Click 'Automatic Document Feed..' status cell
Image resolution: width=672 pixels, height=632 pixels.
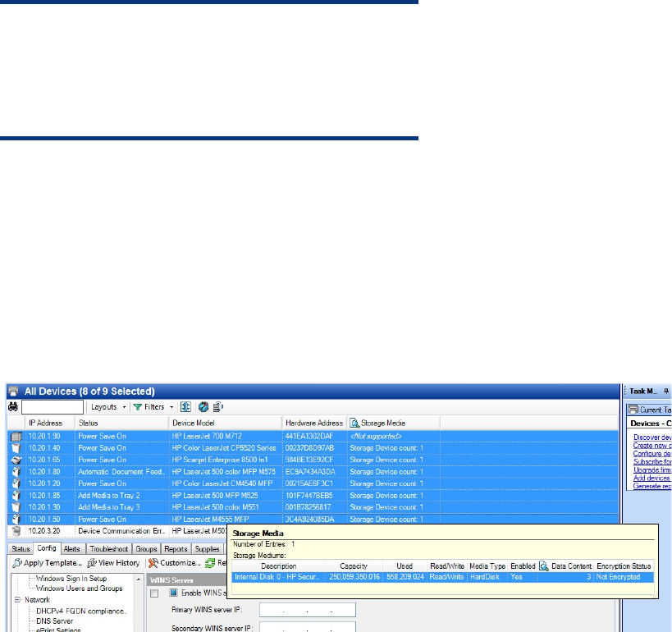[x=121, y=472]
